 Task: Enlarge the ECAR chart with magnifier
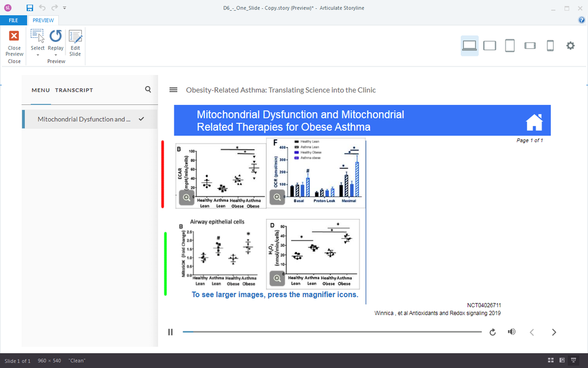click(x=186, y=198)
